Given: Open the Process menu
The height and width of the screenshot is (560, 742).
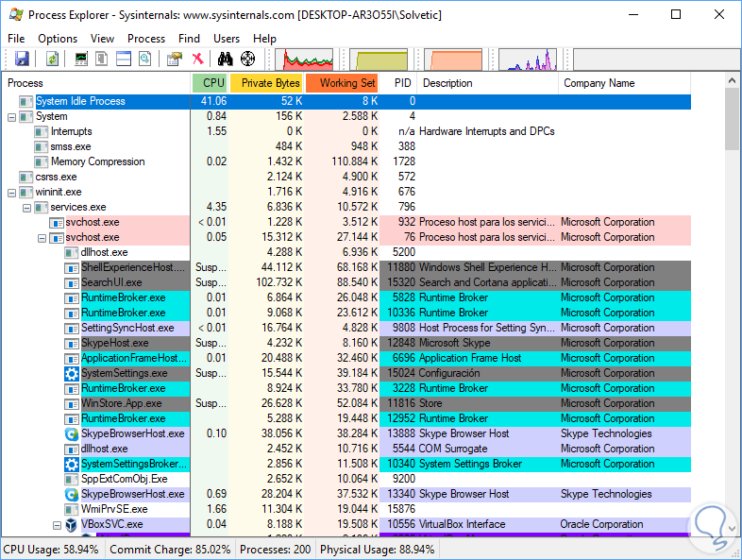Looking at the screenshot, I should click(x=146, y=39).
